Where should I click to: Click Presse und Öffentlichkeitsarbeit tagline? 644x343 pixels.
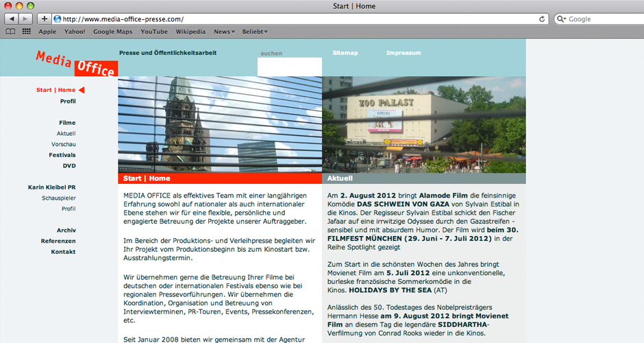point(168,53)
